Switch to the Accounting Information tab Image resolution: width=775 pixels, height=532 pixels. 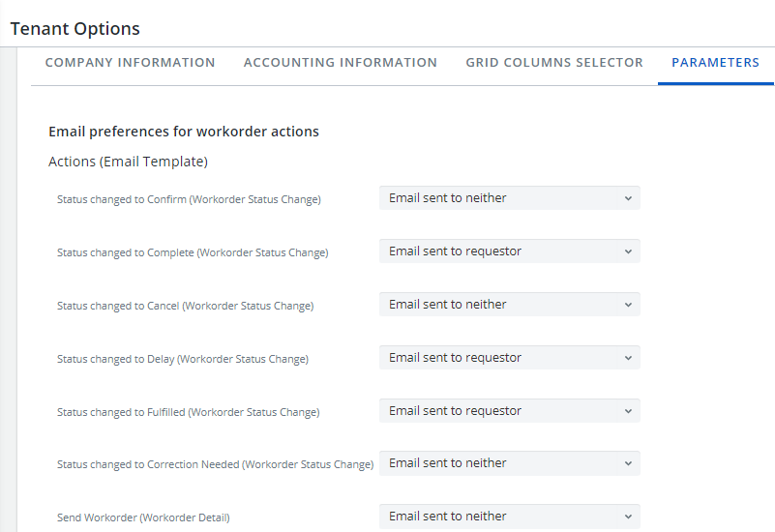click(x=340, y=63)
